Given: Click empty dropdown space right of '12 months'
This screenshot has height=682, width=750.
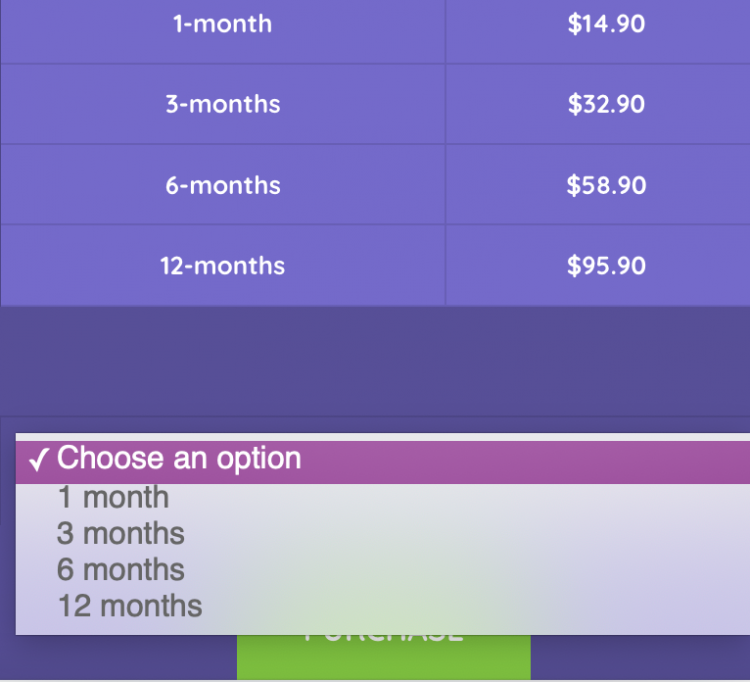Looking at the screenshot, I should [480, 606].
